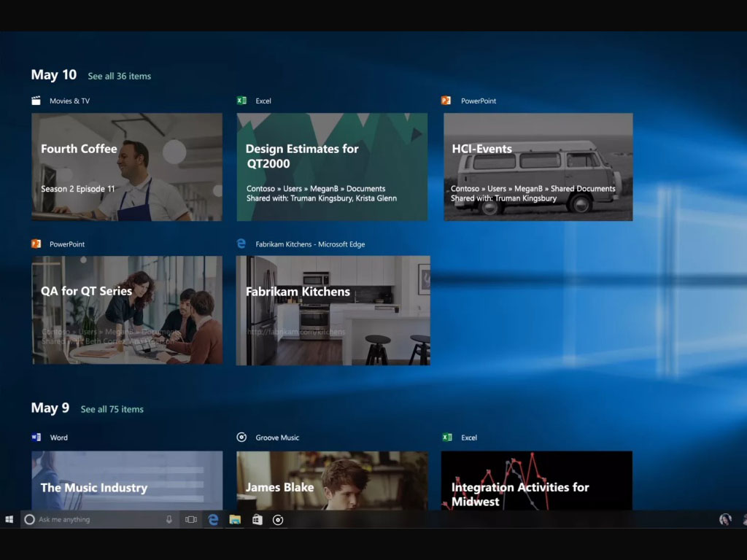Click the Fabrikam Kitchens - Microsoft Edge label

(310, 244)
